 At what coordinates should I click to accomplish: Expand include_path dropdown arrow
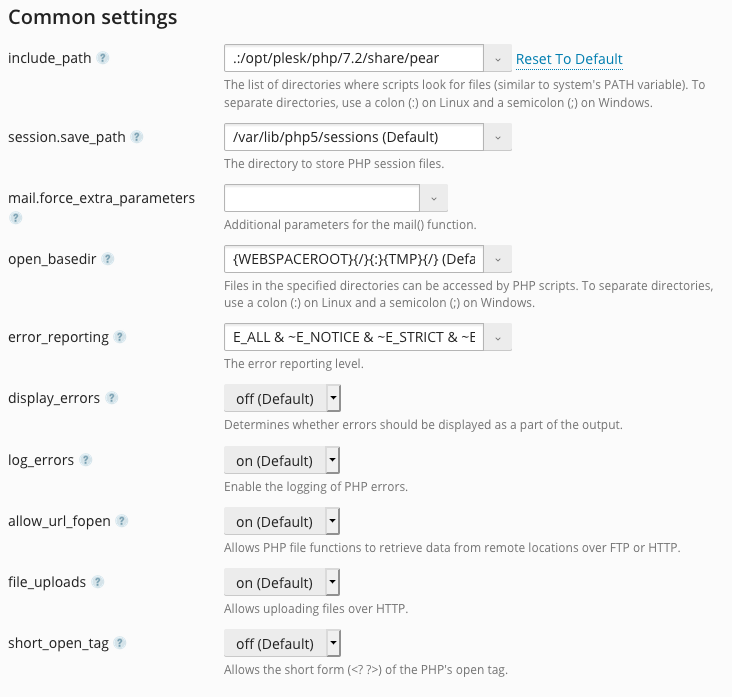[498, 58]
